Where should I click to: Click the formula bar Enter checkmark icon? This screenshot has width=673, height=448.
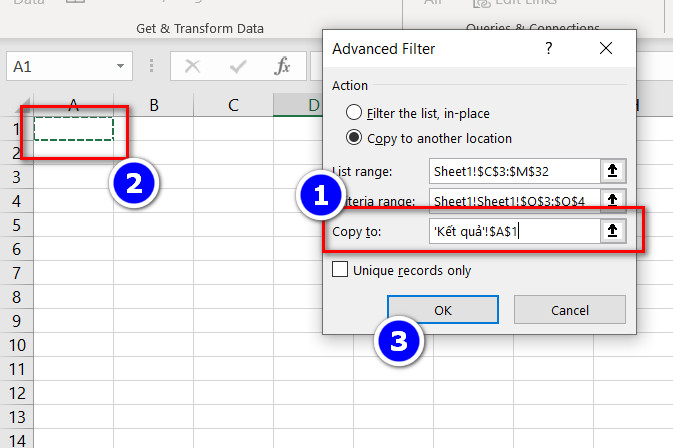coord(238,67)
